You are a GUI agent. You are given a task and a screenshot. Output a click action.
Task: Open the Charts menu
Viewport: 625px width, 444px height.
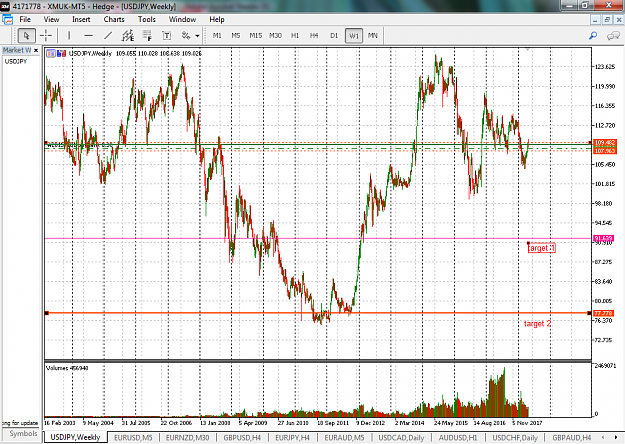click(x=114, y=19)
